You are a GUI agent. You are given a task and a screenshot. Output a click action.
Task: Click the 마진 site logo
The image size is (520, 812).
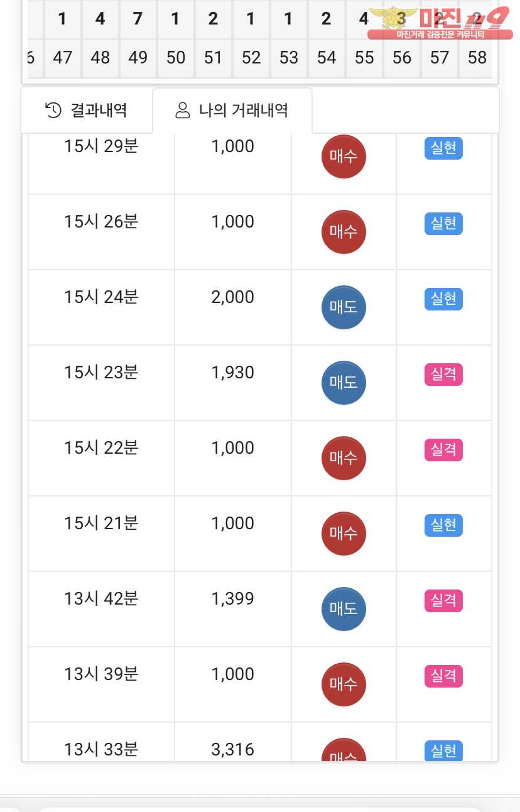click(x=438, y=23)
